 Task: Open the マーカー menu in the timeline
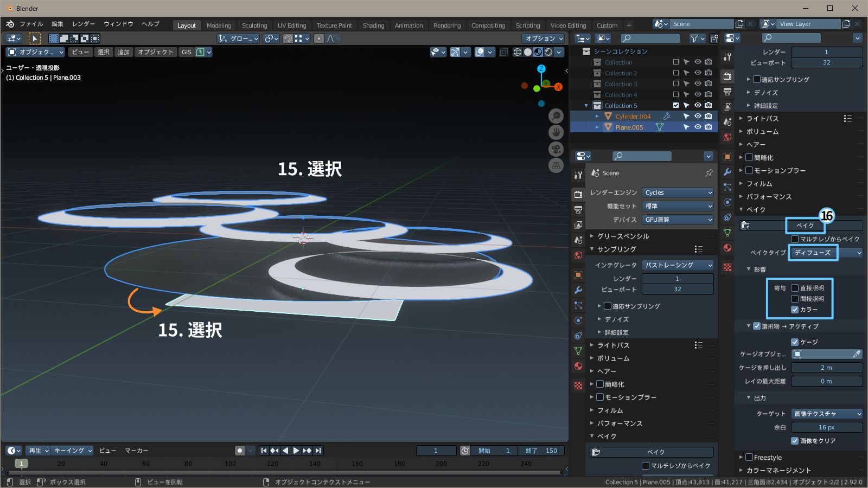(137, 451)
